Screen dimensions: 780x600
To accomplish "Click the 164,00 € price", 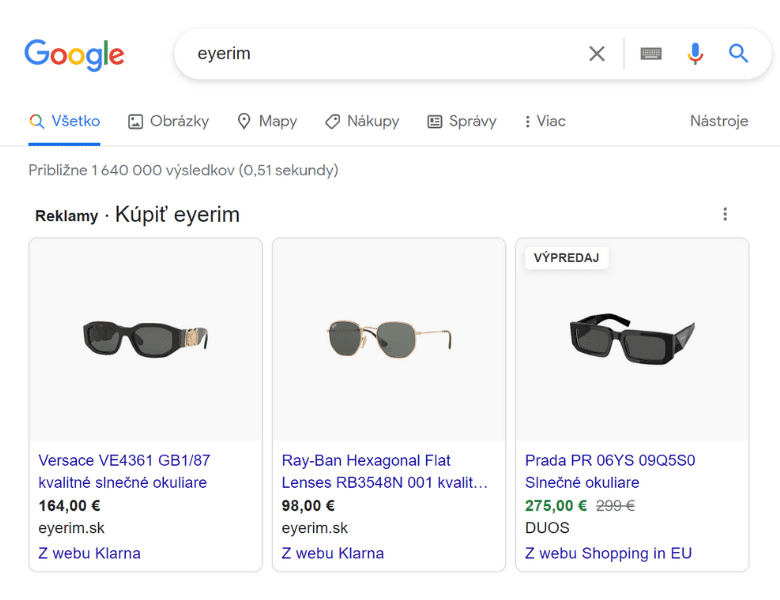I will (x=70, y=506).
